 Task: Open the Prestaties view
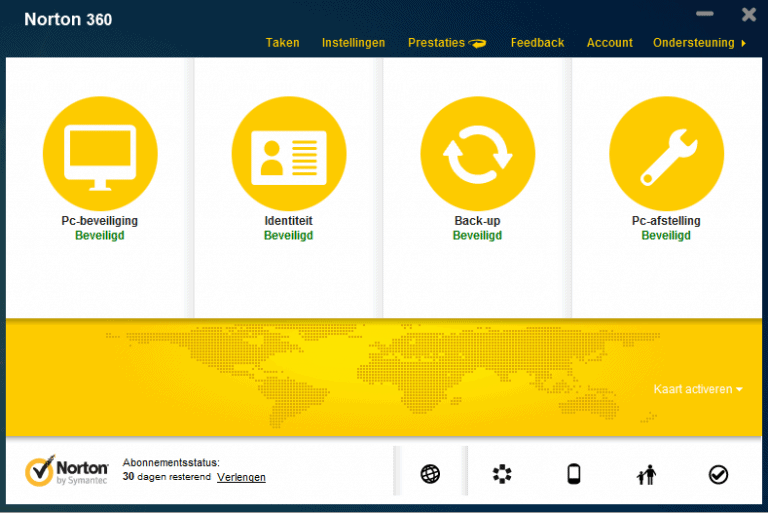coord(436,43)
